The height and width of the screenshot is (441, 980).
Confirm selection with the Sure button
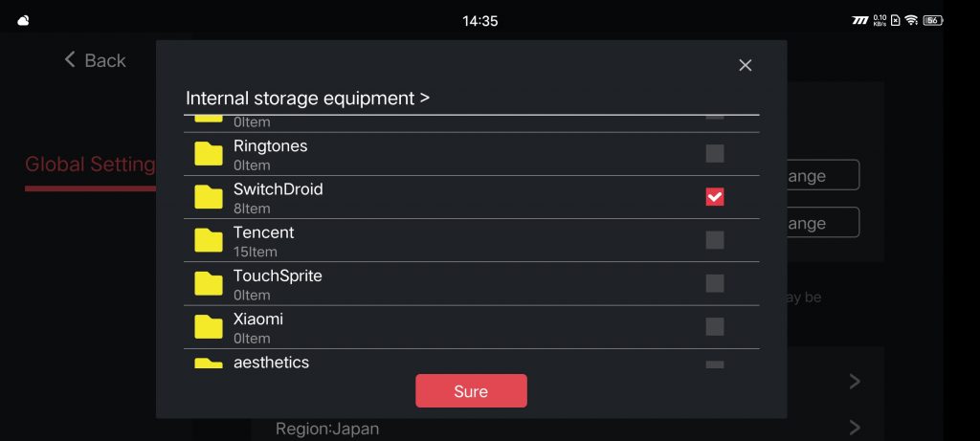pyautogui.click(x=471, y=391)
